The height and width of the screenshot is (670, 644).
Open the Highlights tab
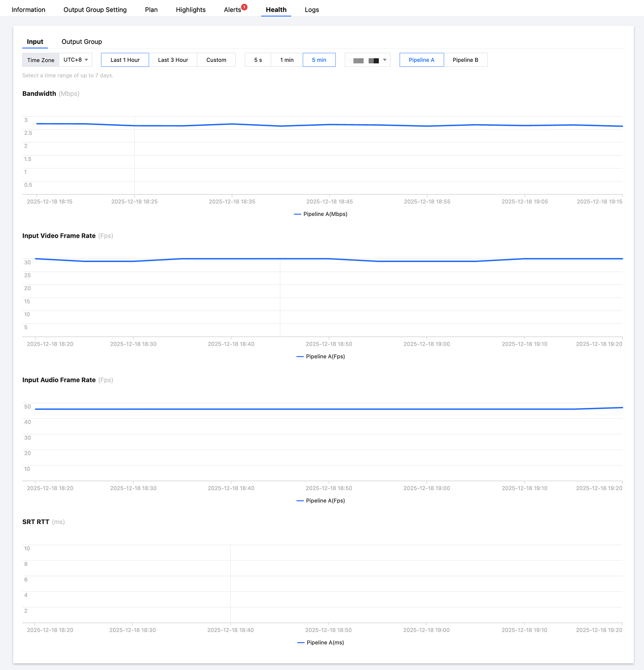click(x=191, y=10)
